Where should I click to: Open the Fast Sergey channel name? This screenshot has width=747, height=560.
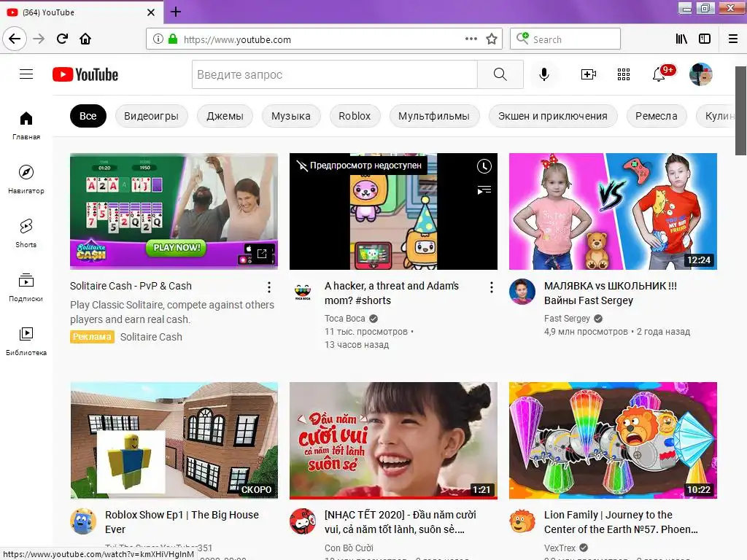tap(567, 319)
